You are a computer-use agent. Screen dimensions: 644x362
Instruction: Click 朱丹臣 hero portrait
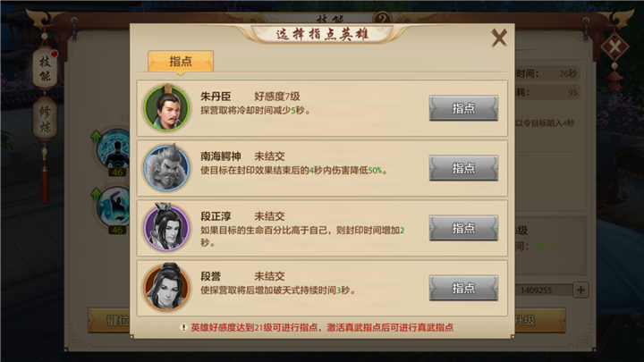[x=166, y=108]
